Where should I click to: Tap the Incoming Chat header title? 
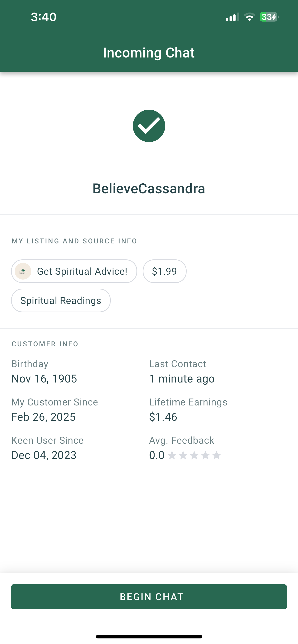[x=149, y=53]
